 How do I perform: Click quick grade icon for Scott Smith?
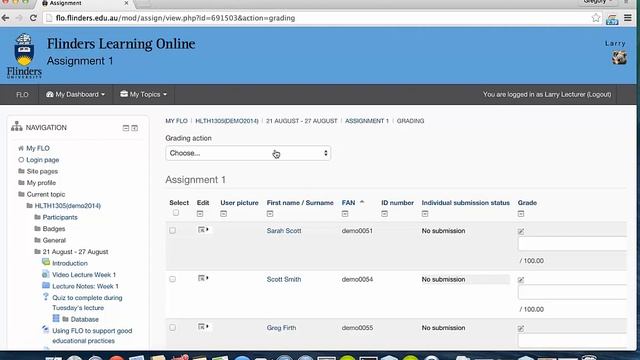[x=521, y=280]
